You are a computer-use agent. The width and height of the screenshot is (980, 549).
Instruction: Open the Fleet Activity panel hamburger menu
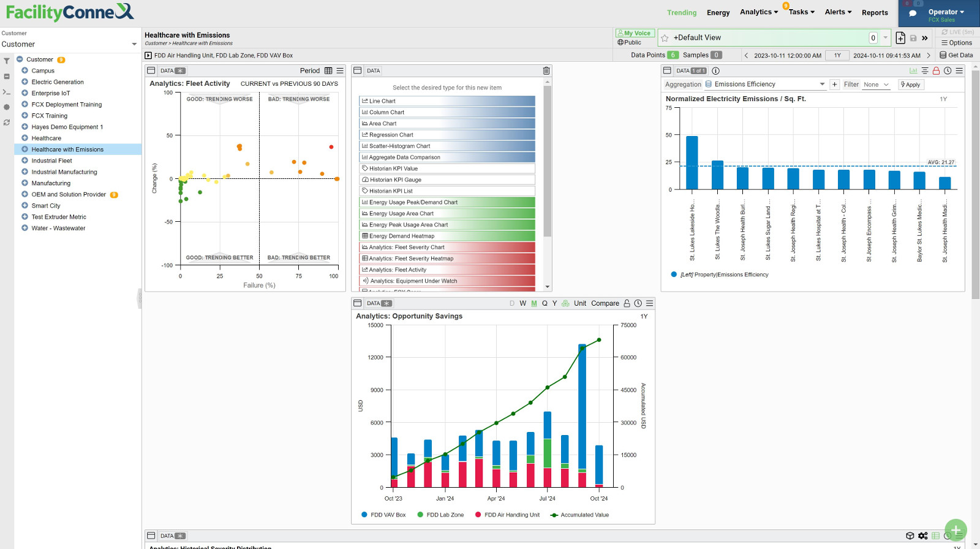[340, 71]
